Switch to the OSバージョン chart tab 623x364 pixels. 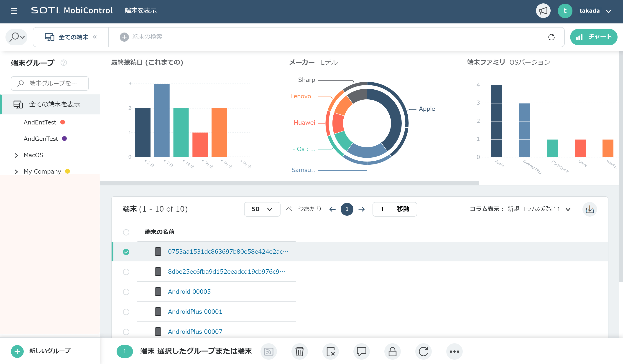pyautogui.click(x=530, y=62)
